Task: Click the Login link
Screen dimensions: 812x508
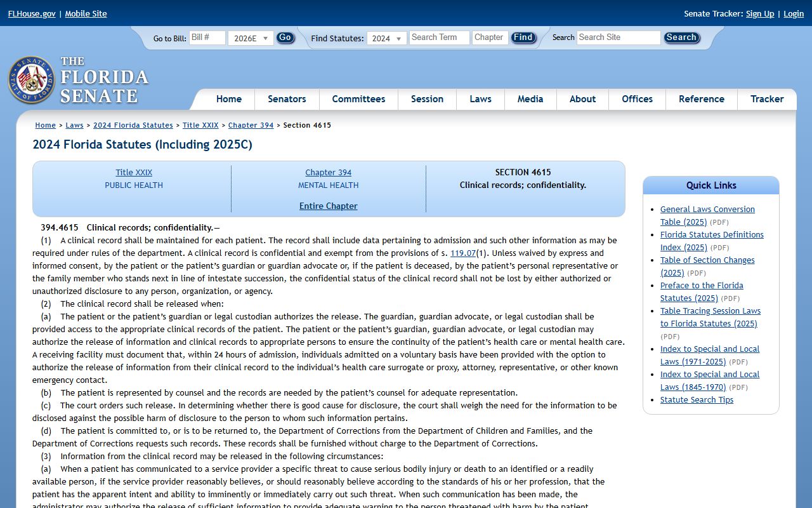Action: [794, 13]
